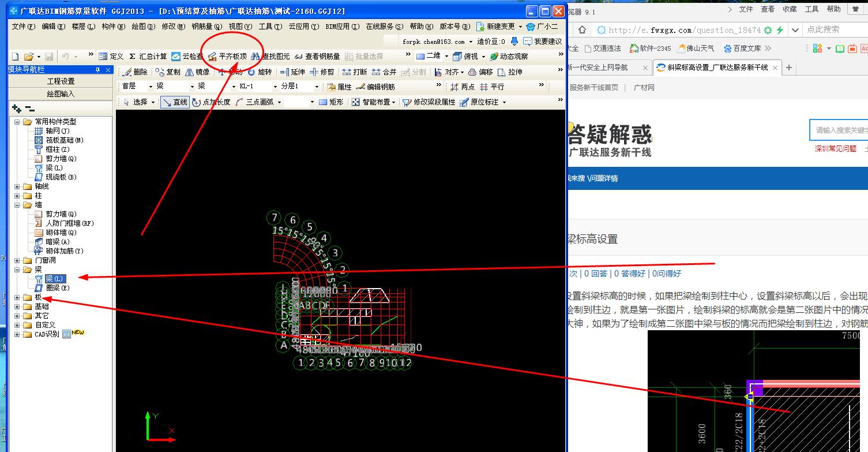Select the 平行 parallel axis tool

[492, 87]
